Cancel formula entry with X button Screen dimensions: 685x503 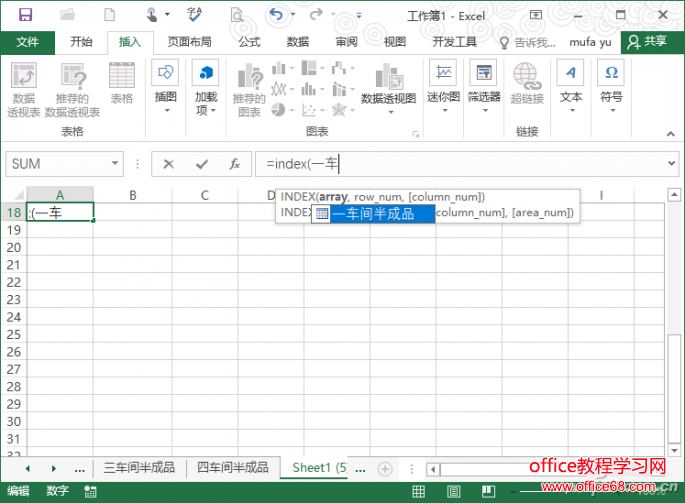tap(169, 164)
